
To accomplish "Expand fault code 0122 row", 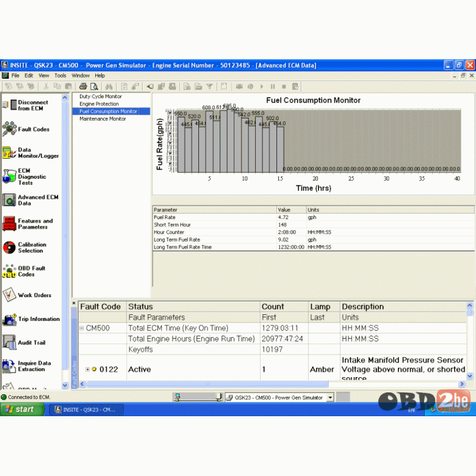I will pyautogui.click(x=87, y=369).
